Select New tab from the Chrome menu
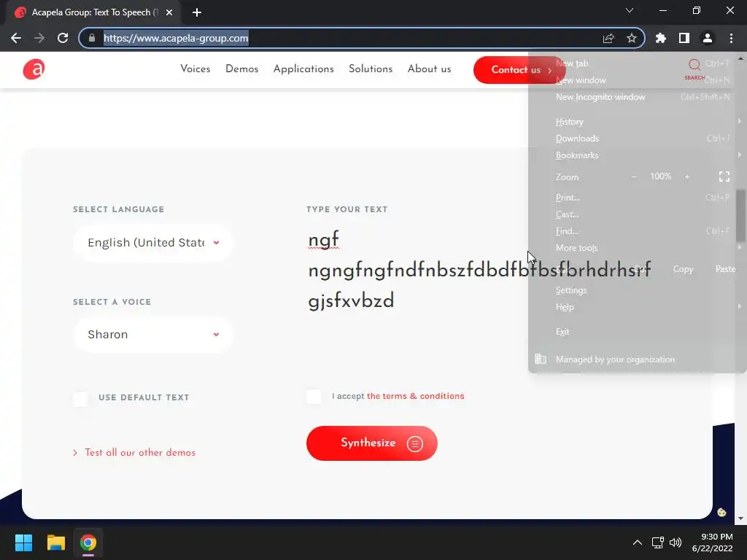 (x=637, y=63)
